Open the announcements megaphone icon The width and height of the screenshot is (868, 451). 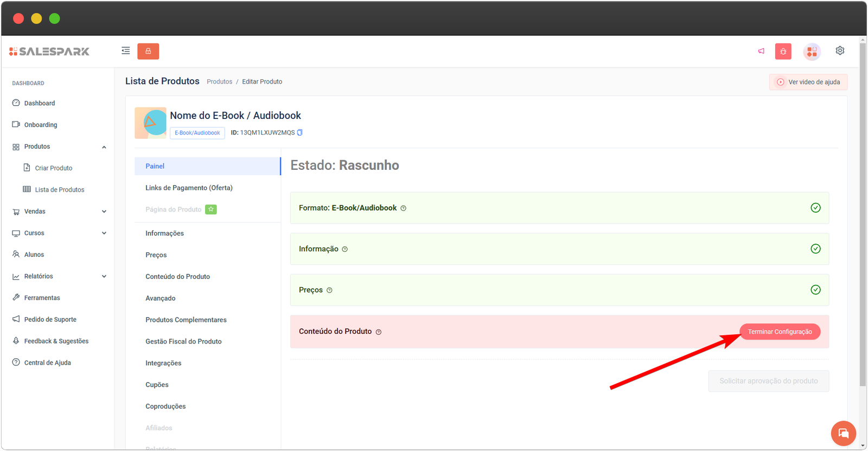(x=761, y=51)
